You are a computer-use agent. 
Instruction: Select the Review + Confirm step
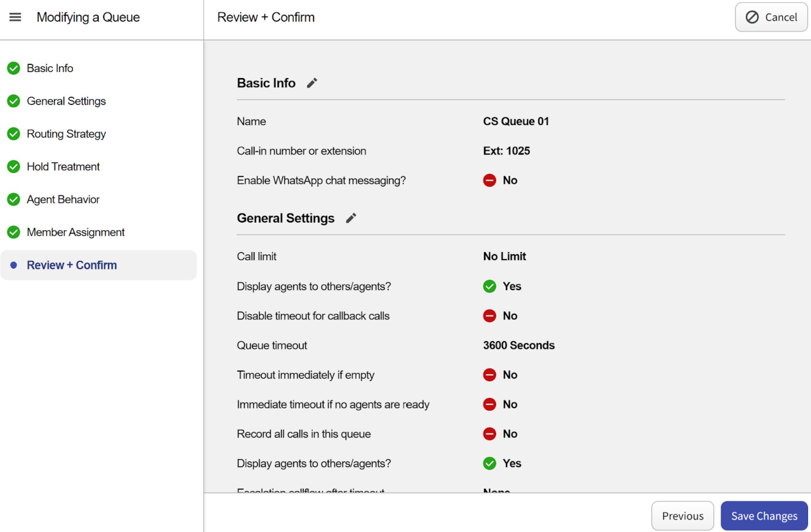click(x=71, y=265)
